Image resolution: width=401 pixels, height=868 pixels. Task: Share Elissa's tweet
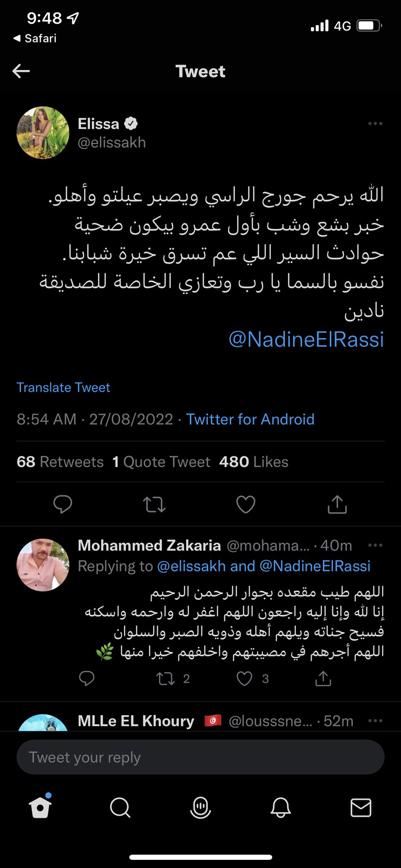pyautogui.click(x=337, y=504)
